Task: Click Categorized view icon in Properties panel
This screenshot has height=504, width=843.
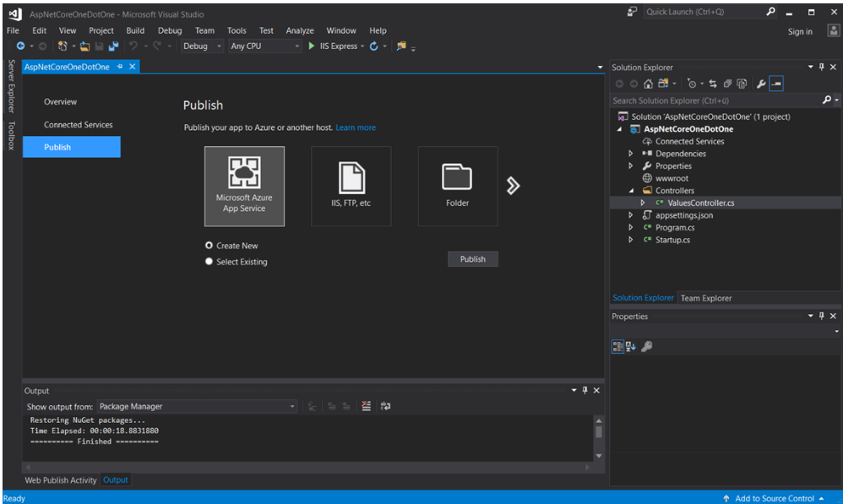Action: click(617, 346)
